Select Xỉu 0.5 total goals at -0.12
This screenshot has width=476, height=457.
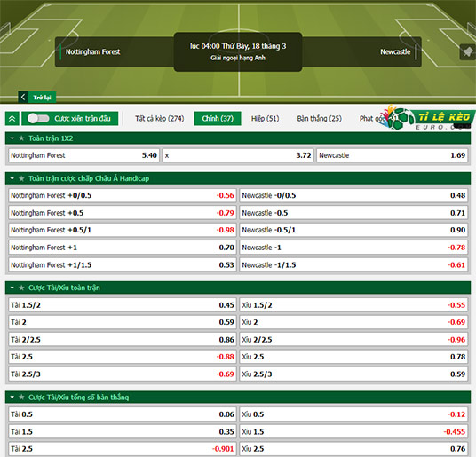353,414
